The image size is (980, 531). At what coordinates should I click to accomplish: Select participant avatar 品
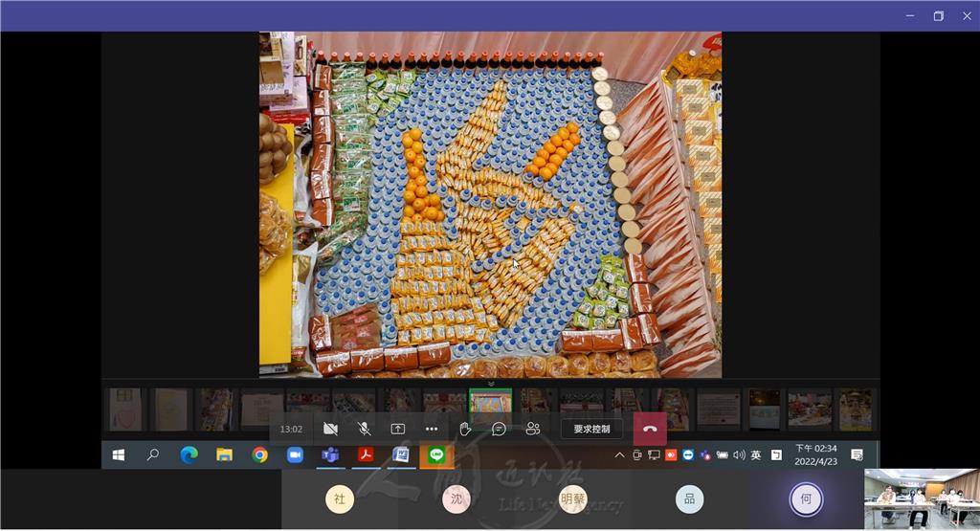tap(689, 499)
